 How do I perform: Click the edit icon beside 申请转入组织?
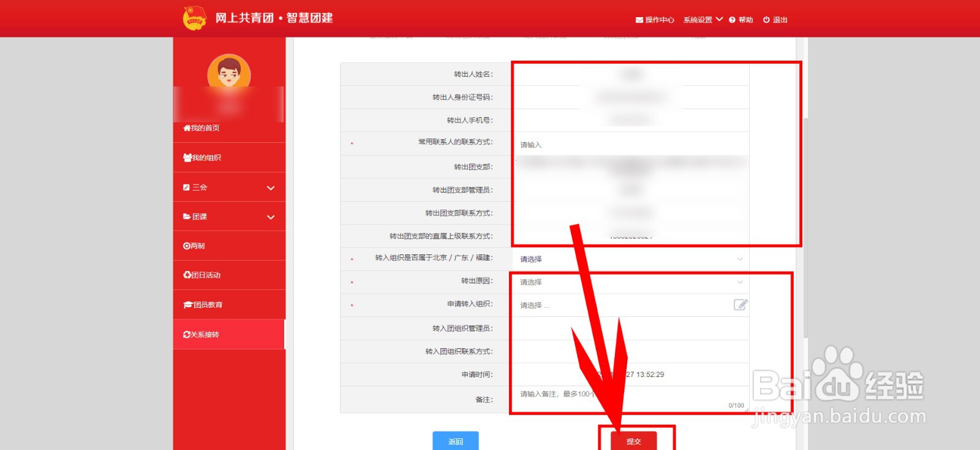coord(741,305)
